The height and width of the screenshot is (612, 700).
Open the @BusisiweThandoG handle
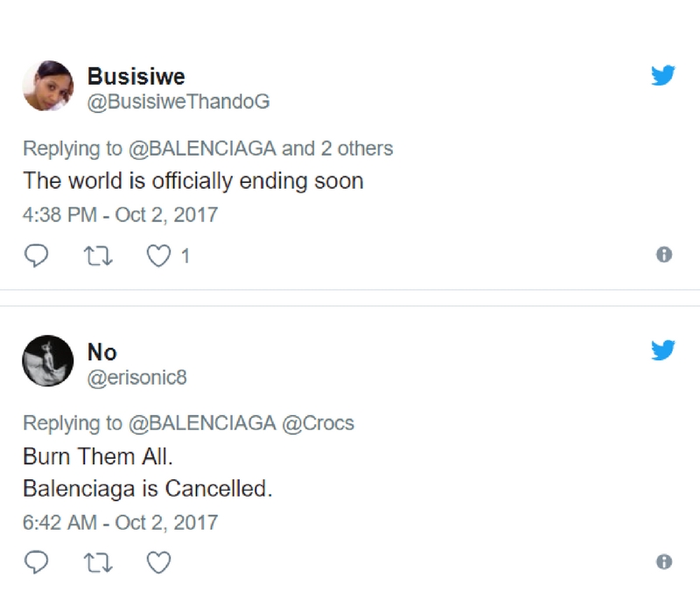tap(178, 102)
